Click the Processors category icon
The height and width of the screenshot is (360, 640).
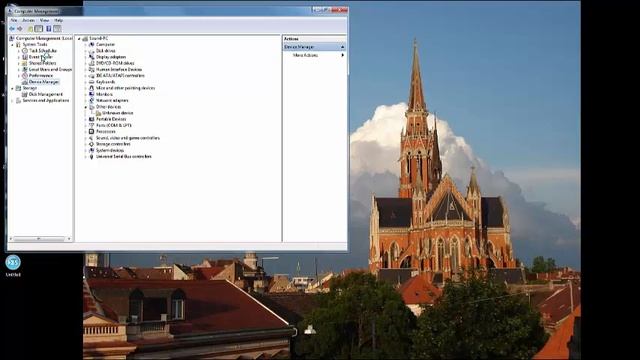(92, 131)
